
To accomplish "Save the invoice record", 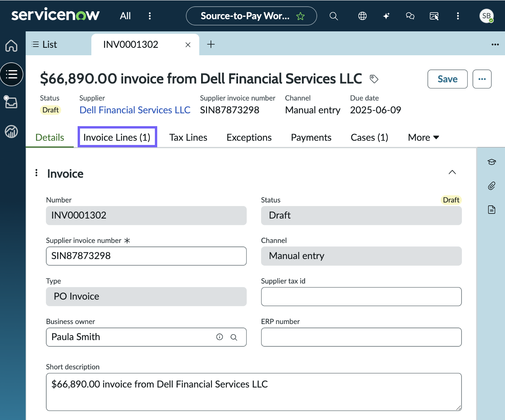I will pyautogui.click(x=447, y=79).
